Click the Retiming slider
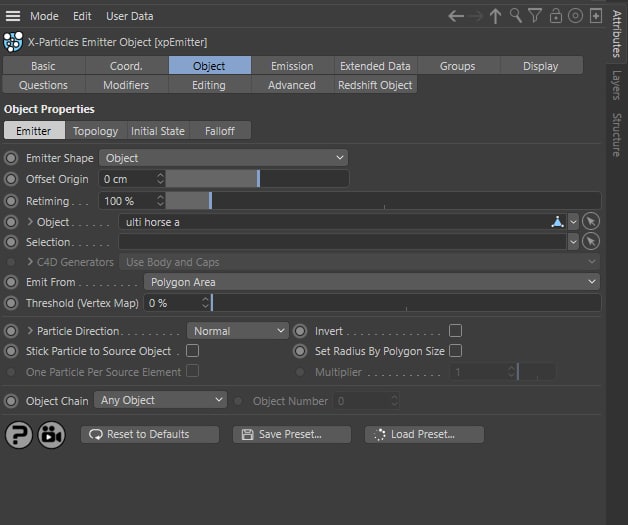 tap(383, 201)
